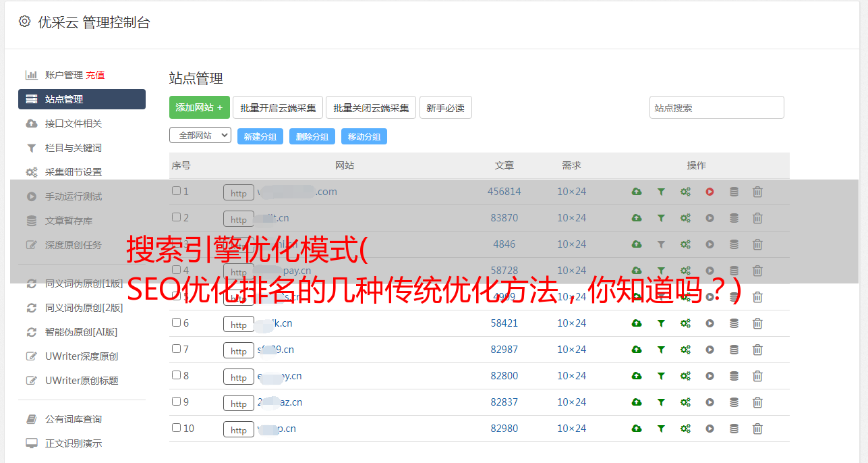Go to UWriter深度原创 in the sidebar
This screenshot has height=463, width=868.
(82, 356)
